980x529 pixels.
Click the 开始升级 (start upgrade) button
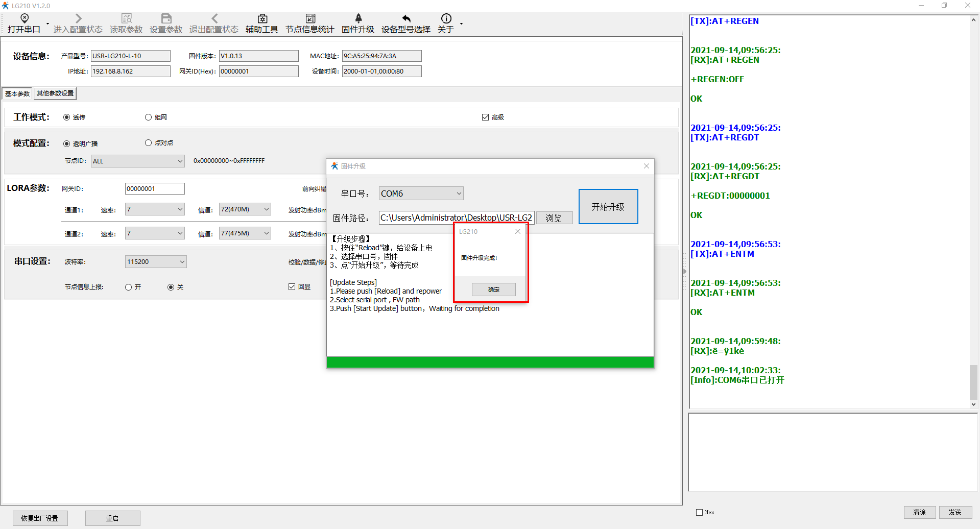tap(608, 207)
